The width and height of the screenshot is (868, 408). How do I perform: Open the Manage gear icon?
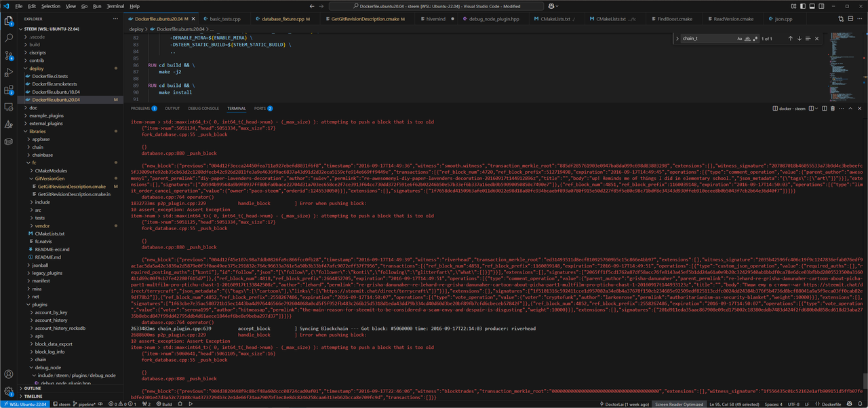[x=9, y=391]
